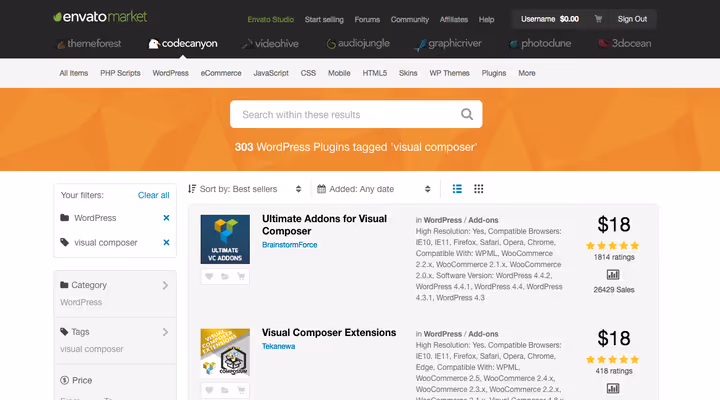This screenshot has height=400, width=720.
Task: Go to AudioJungle marketplace
Action: coord(358,44)
